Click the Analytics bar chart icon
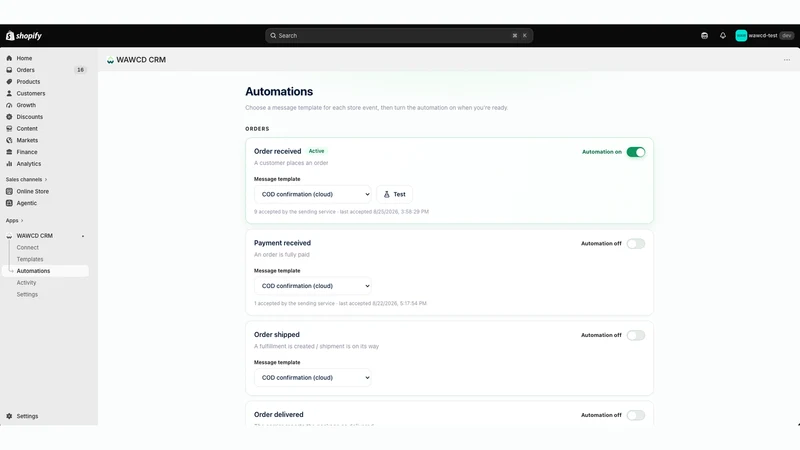The width and height of the screenshot is (800, 450). pyautogui.click(x=9, y=164)
